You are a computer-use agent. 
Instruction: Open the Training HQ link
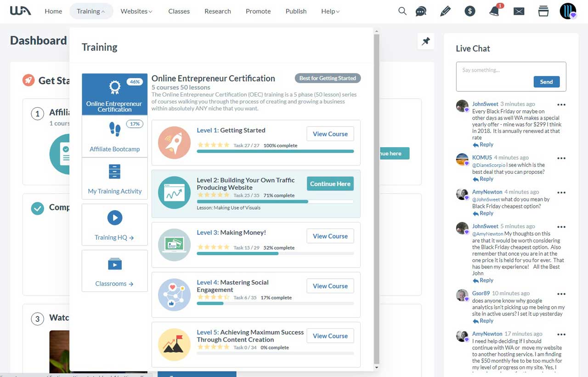[x=114, y=238]
